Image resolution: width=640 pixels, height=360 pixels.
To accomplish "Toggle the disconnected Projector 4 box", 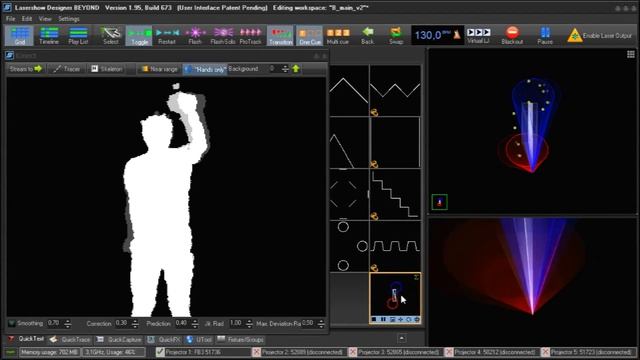I will [x=449, y=352].
